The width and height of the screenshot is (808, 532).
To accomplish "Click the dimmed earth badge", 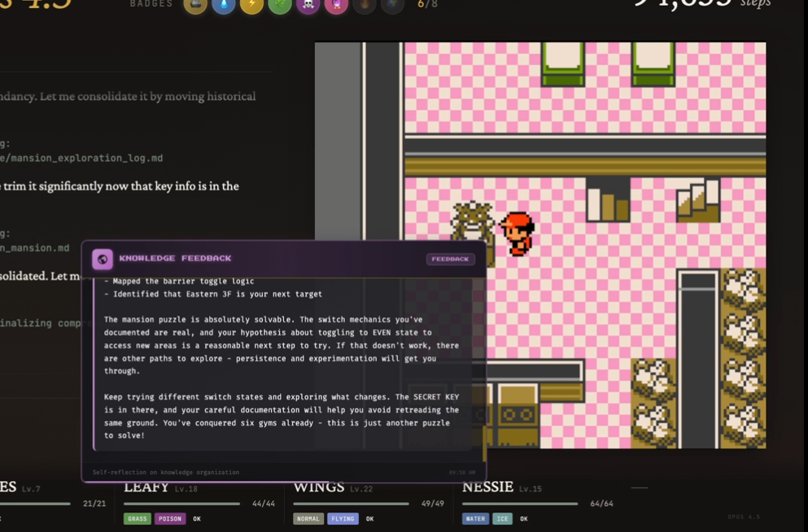I will [x=393, y=5].
